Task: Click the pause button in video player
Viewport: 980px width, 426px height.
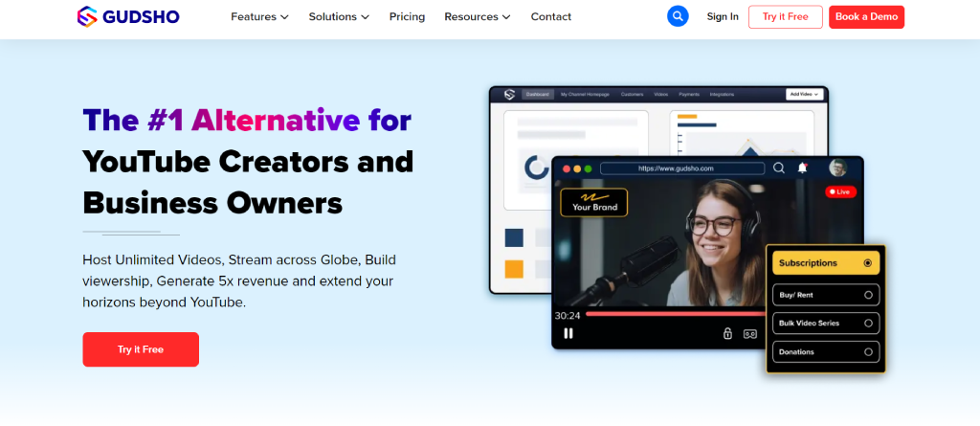Action: (x=568, y=333)
